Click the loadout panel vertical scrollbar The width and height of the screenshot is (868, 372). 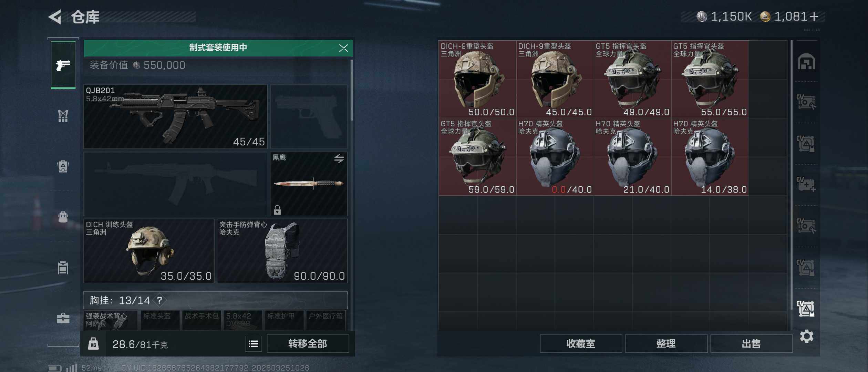(x=351, y=90)
